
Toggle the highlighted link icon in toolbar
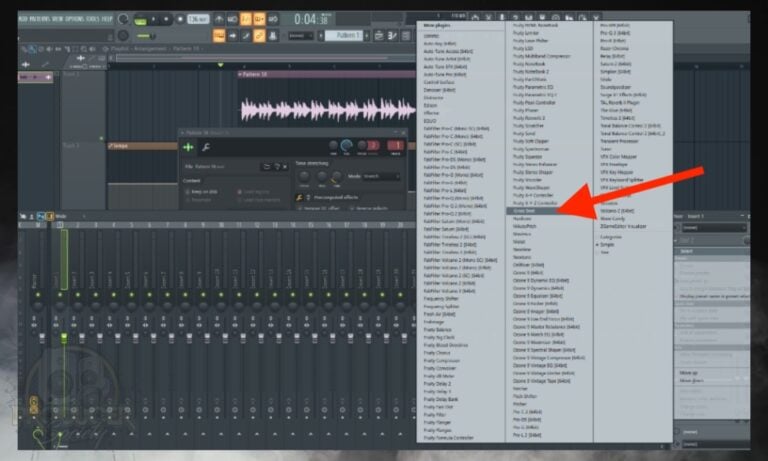259,36
